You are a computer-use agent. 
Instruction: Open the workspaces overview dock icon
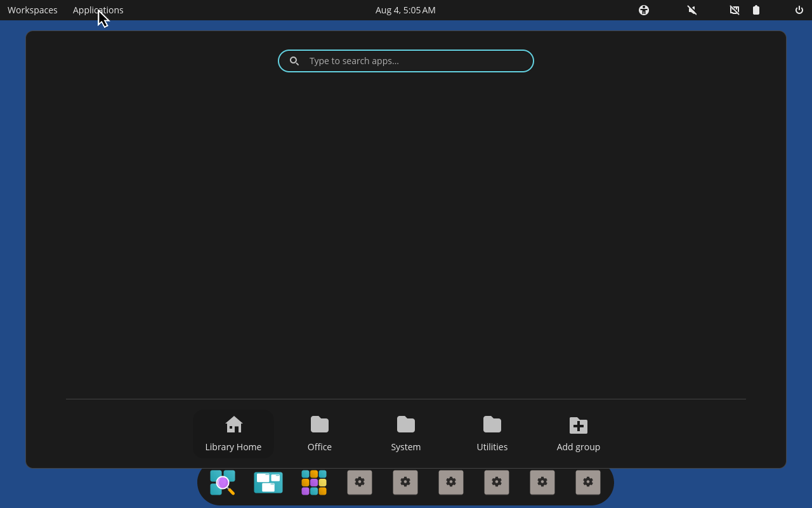(268, 483)
